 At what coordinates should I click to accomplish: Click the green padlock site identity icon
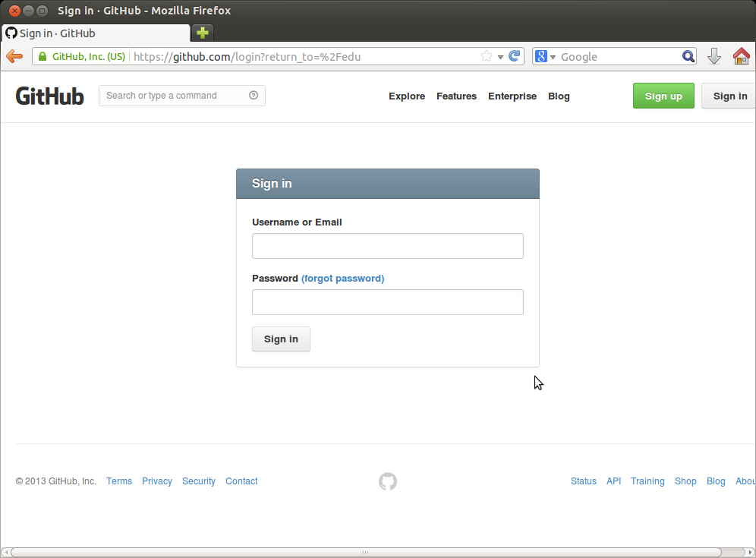[43, 56]
